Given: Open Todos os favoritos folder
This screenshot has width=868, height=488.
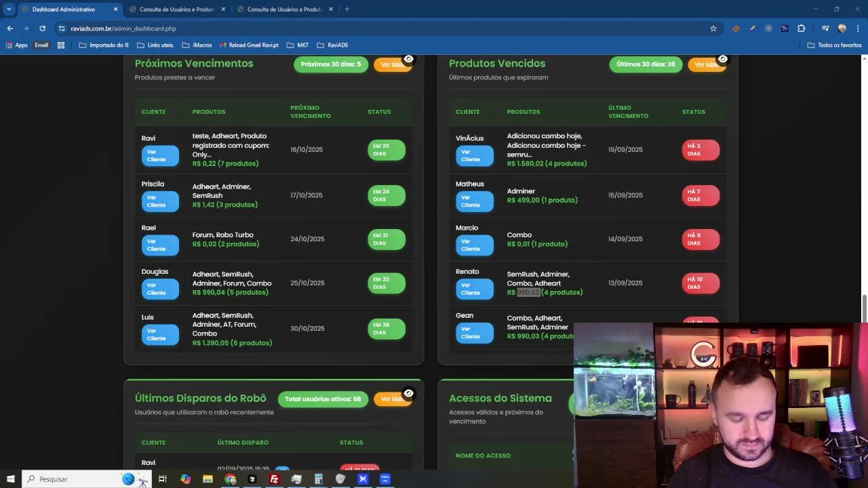Looking at the screenshot, I should (x=834, y=45).
